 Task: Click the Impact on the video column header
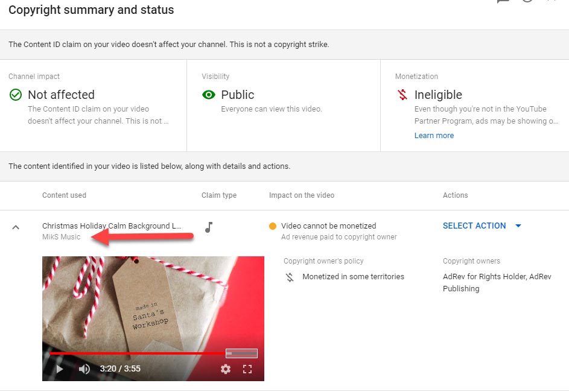301,195
